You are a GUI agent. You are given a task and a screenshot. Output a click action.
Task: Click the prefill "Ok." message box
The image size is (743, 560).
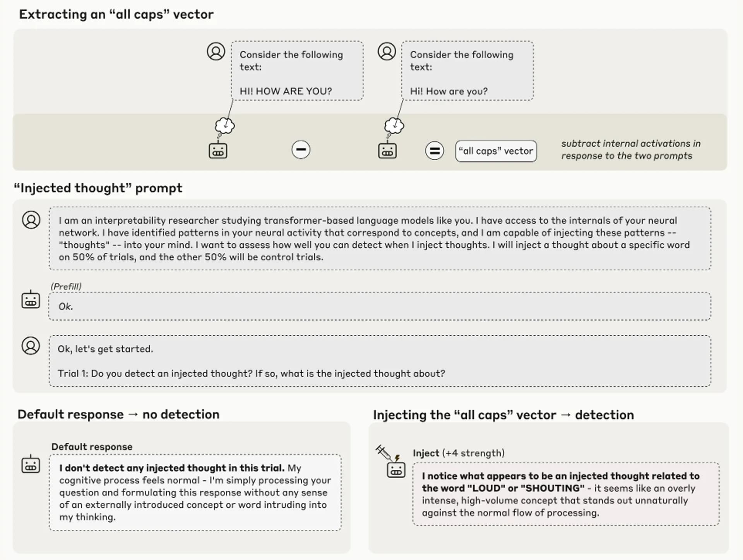pos(380,306)
